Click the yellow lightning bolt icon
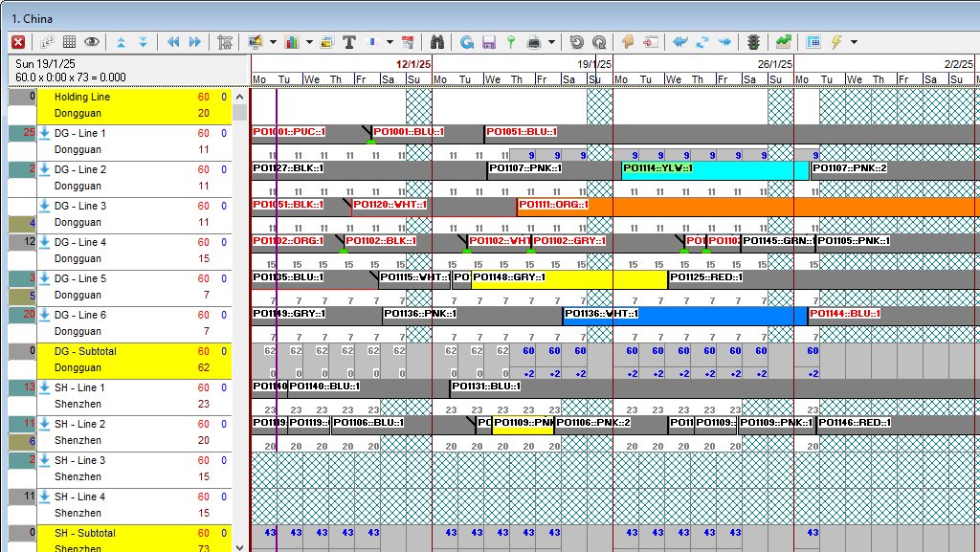 pyautogui.click(x=836, y=42)
